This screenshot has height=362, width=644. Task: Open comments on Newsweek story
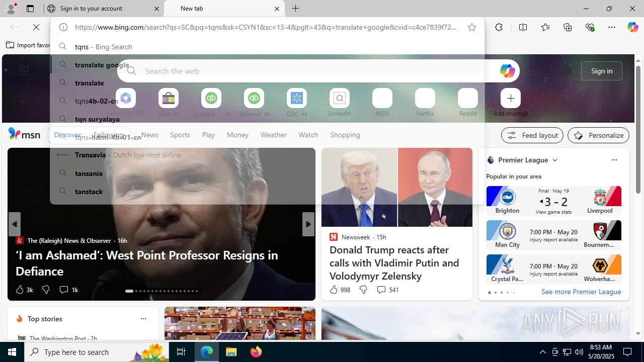point(387,290)
